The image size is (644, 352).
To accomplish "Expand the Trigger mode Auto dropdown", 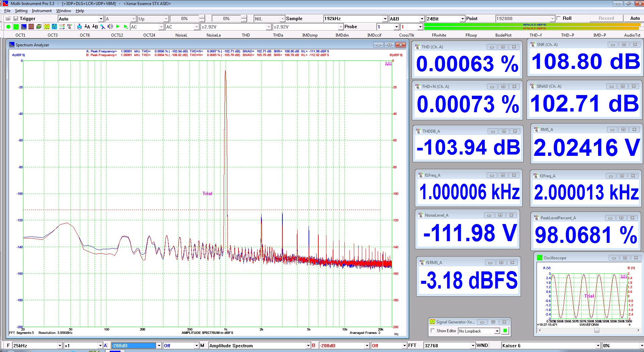I will 101,19.
